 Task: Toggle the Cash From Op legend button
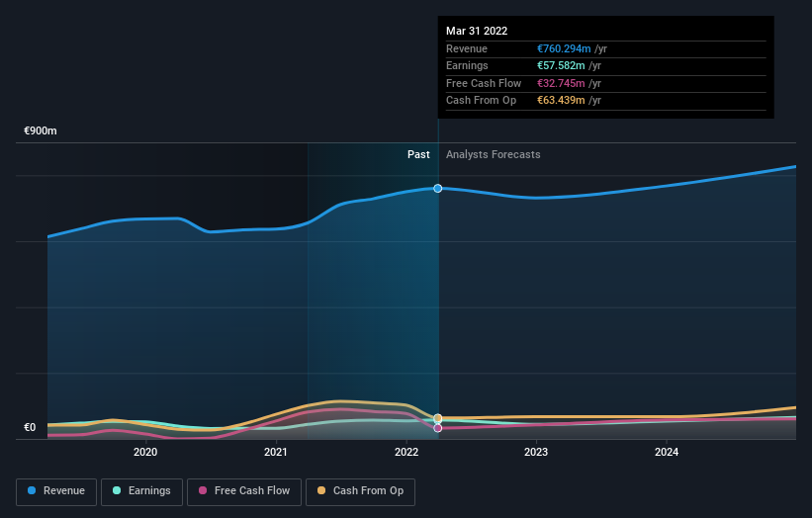pos(360,491)
